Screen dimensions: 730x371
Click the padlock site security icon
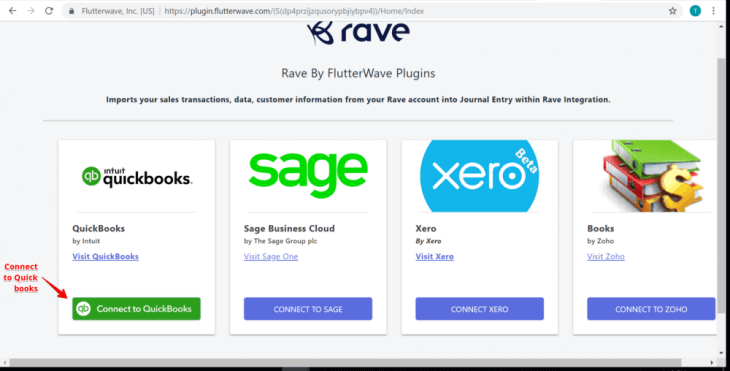71,11
